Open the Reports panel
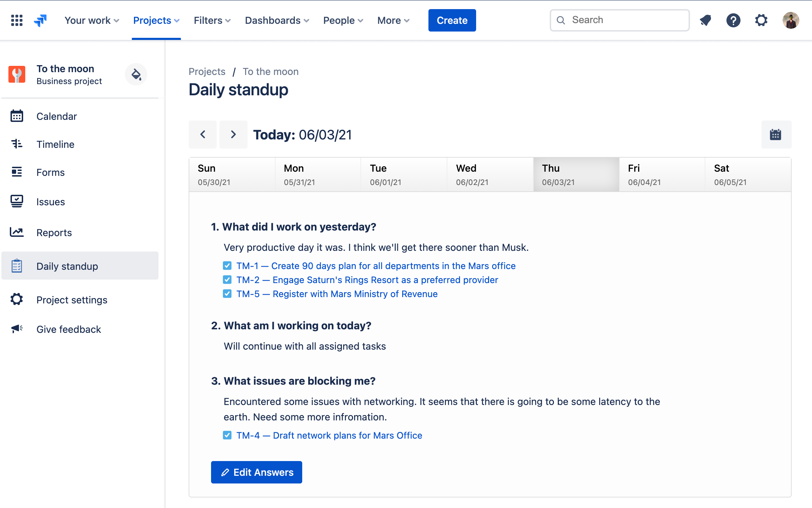The height and width of the screenshot is (508, 812). coord(54,232)
